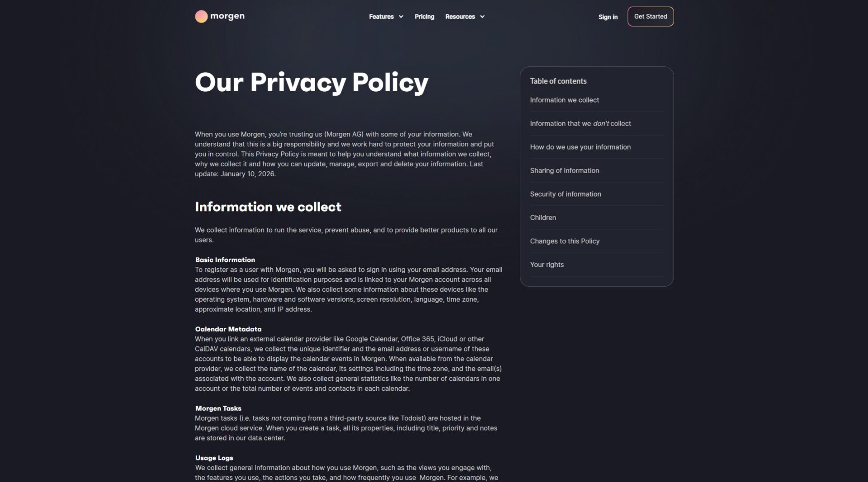Click the Morgen wordmark text
Viewport: 868px width, 482px height.
click(227, 16)
